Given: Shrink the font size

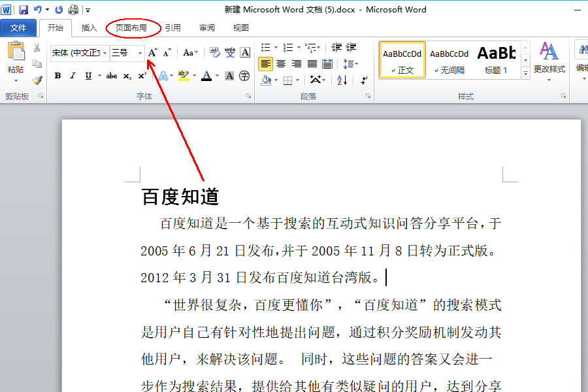Looking at the screenshot, I should [167, 52].
